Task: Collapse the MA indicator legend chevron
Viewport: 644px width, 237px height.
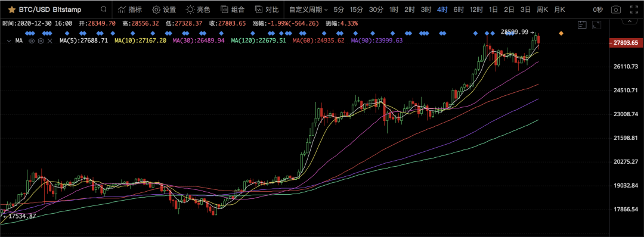Action: coord(9,40)
